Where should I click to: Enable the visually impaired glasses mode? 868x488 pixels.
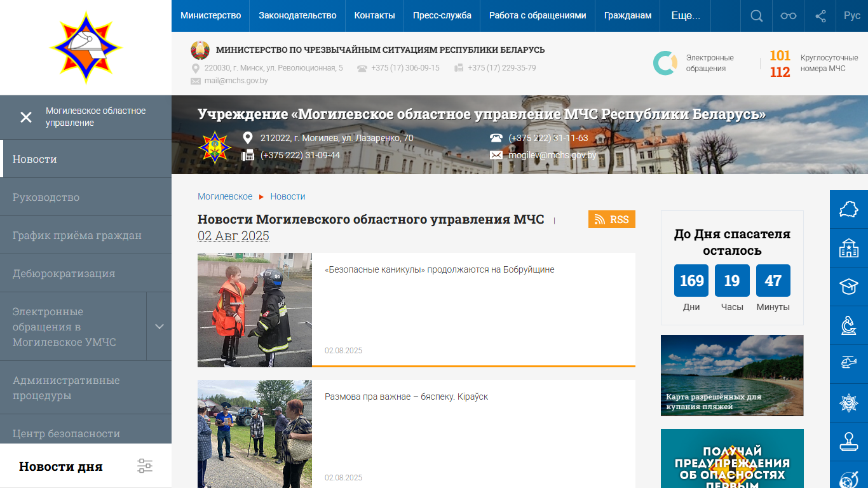point(788,16)
